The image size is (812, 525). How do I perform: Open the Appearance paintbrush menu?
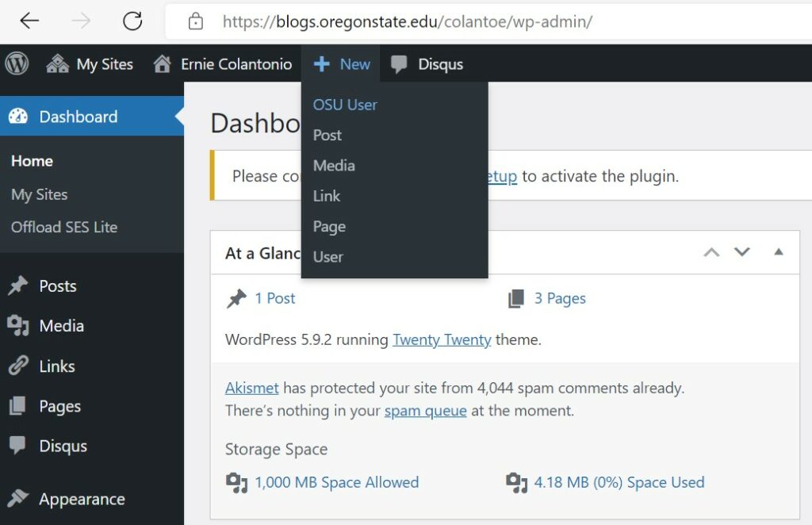(67, 499)
